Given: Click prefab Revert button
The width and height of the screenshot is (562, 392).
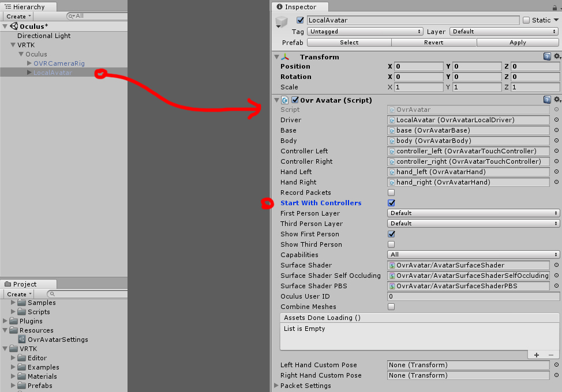Looking at the screenshot, I should click(x=434, y=42).
